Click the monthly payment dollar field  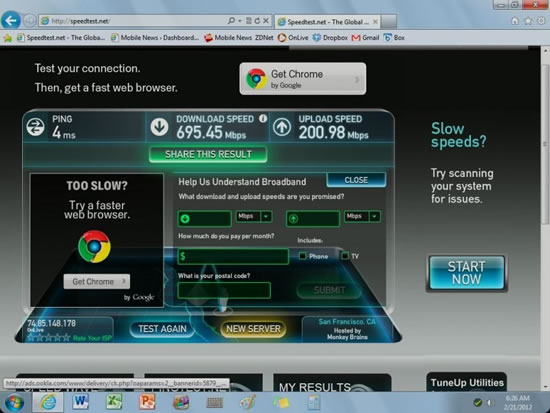[x=233, y=256]
